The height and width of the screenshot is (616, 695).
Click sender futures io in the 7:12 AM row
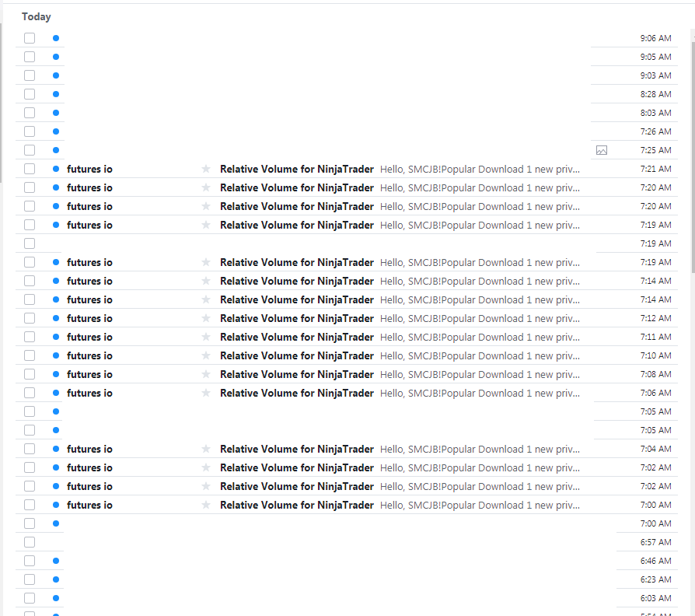click(x=89, y=318)
